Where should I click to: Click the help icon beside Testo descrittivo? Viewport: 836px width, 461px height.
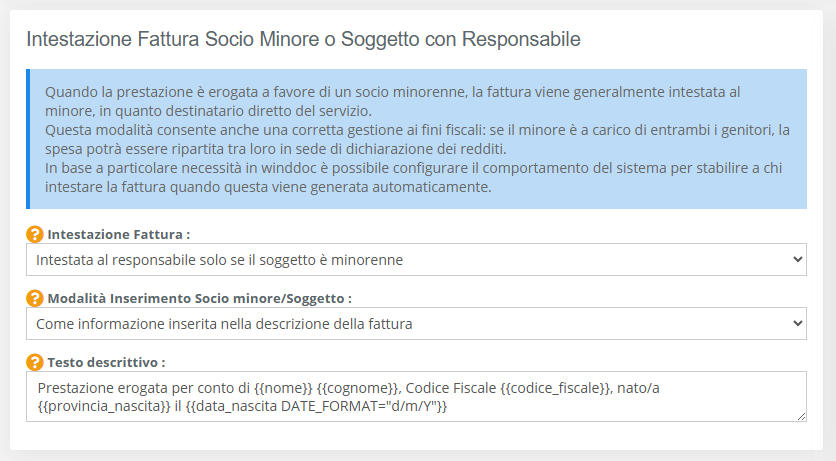(x=35, y=361)
